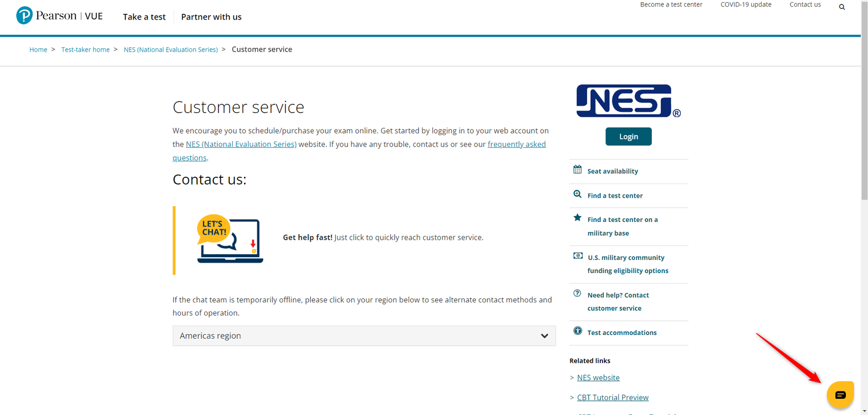Follow the NES (National Evaluation Series) website link in paragraph
The width and height of the screenshot is (868, 415).
tap(241, 144)
